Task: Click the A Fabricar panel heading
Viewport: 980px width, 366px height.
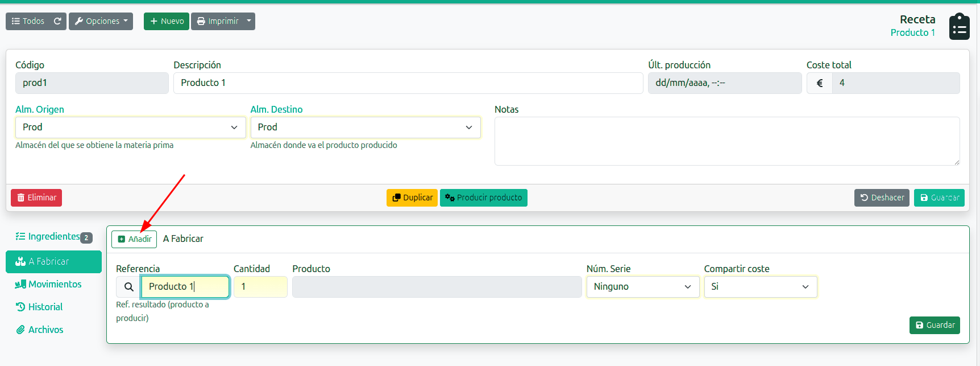Action: pyautogui.click(x=183, y=239)
